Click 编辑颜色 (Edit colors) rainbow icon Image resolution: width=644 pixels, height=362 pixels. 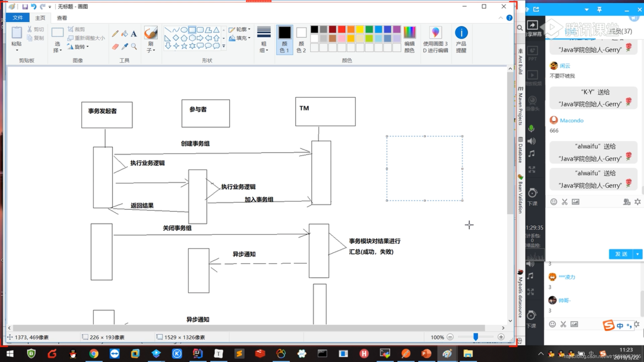click(409, 40)
